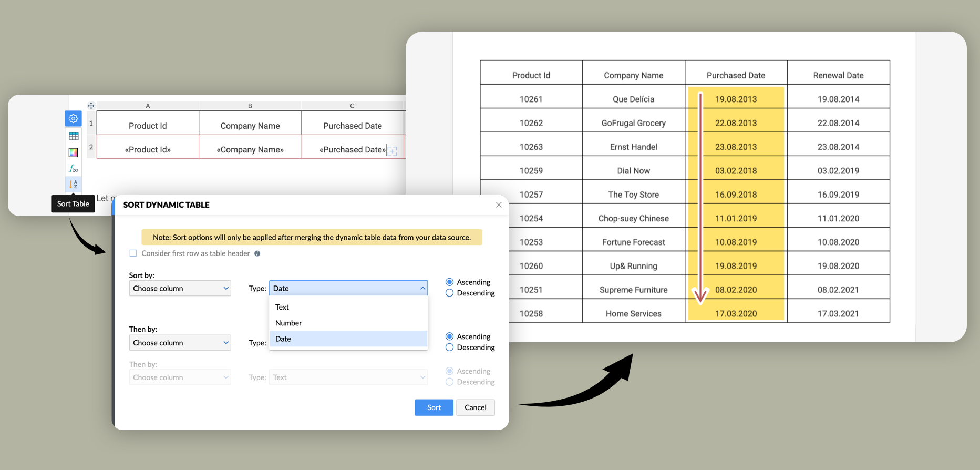The width and height of the screenshot is (980, 470).
Task: Click the add-field icon in Purchased Date cell
Action: 393,151
